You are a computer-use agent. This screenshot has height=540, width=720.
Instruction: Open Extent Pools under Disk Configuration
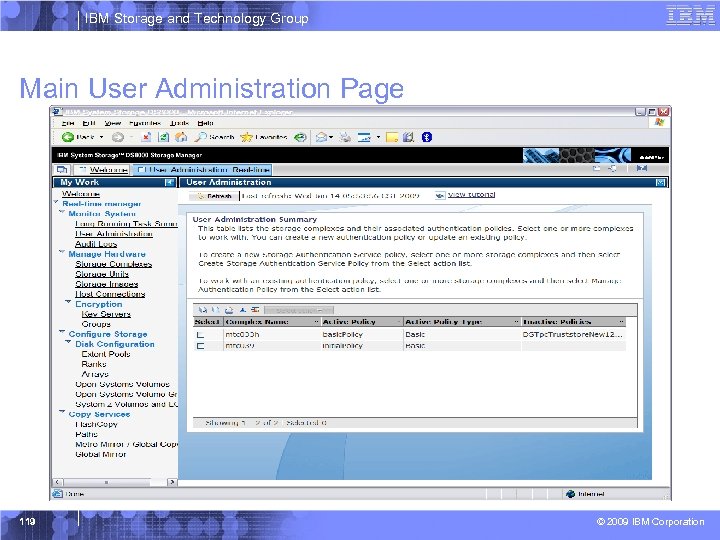click(106, 354)
